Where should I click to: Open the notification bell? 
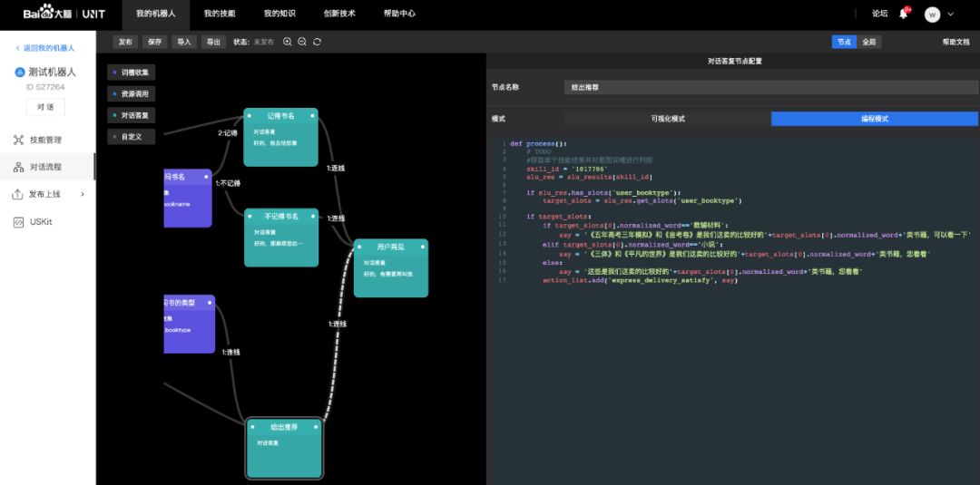904,14
